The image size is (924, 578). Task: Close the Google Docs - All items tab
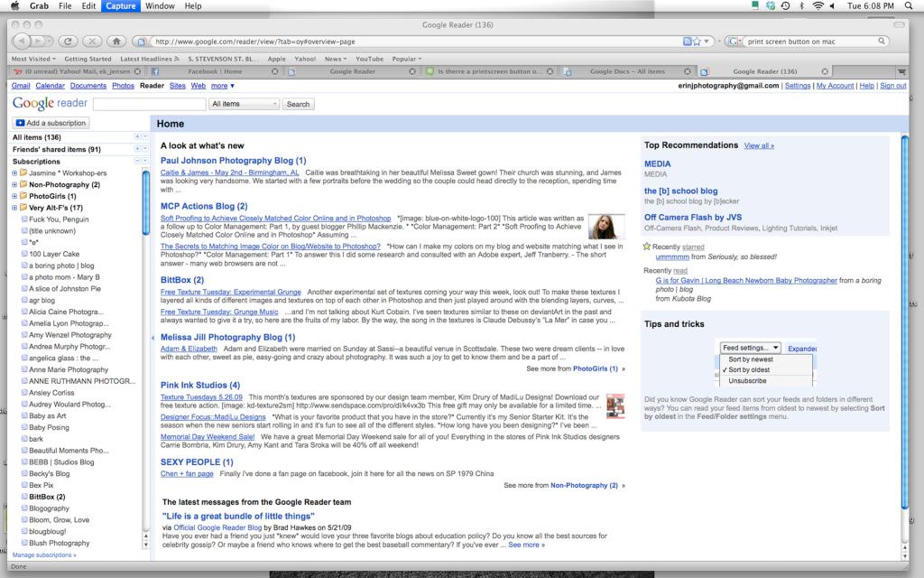[687, 71]
